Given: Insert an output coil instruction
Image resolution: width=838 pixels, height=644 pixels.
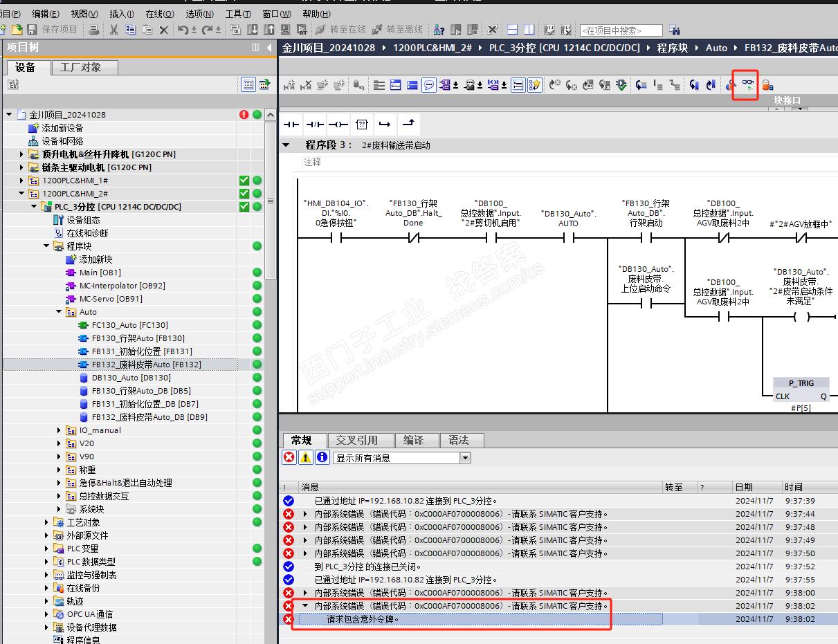Looking at the screenshot, I should coord(338,125).
